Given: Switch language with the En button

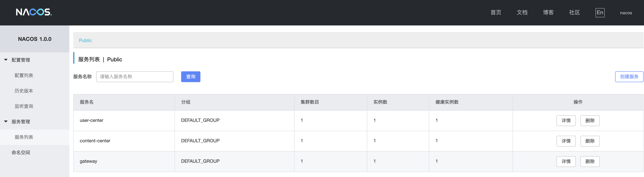Looking at the screenshot, I should click(600, 13).
